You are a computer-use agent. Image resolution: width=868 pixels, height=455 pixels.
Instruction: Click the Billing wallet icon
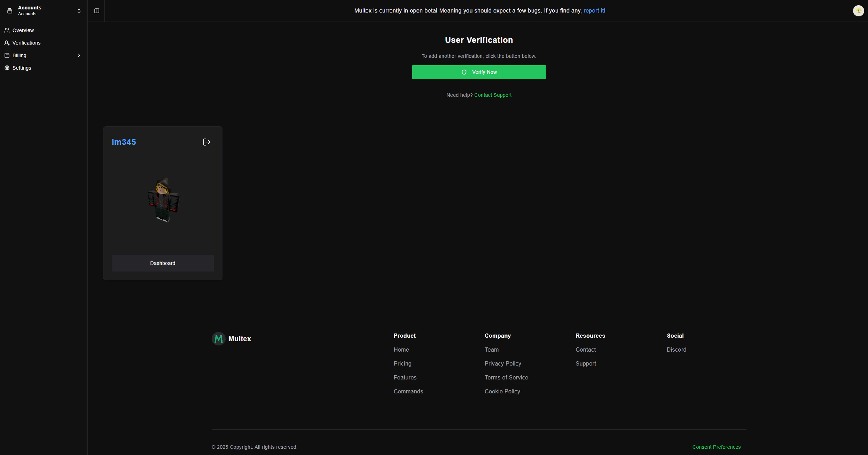click(7, 55)
